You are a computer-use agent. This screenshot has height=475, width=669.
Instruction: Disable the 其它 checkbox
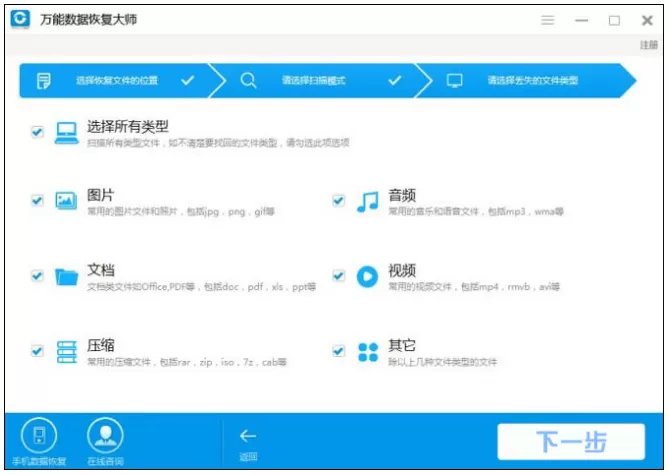pyautogui.click(x=338, y=351)
